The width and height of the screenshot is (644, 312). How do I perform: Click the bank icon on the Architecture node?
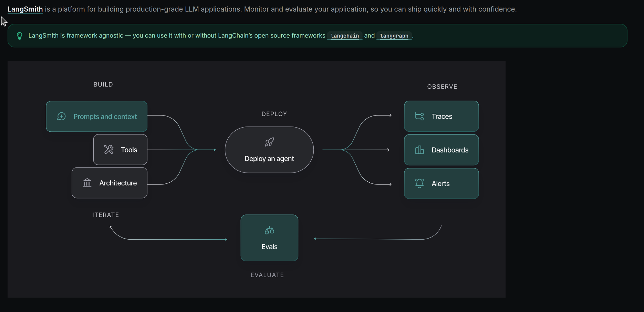pos(87,183)
